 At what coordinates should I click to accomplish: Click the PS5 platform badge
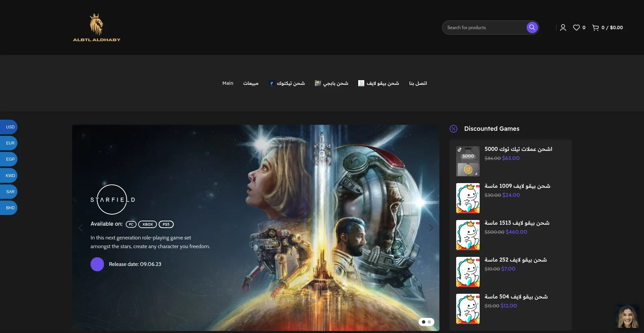166,224
